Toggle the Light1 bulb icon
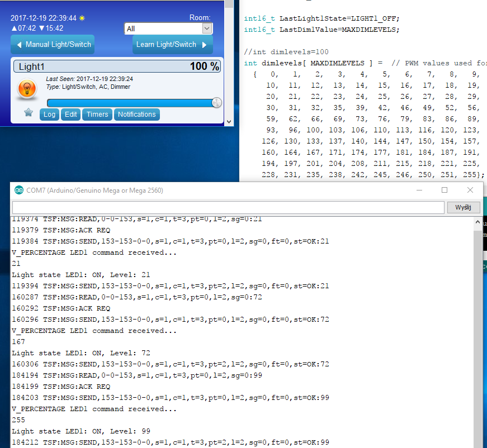The image size is (487, 448). click(27, 89)
